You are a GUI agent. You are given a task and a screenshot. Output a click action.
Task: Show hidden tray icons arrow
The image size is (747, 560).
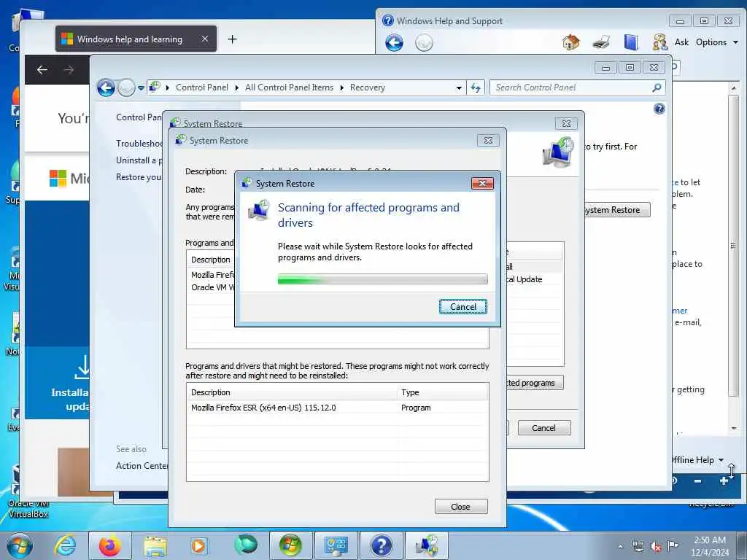pos(620,546)
